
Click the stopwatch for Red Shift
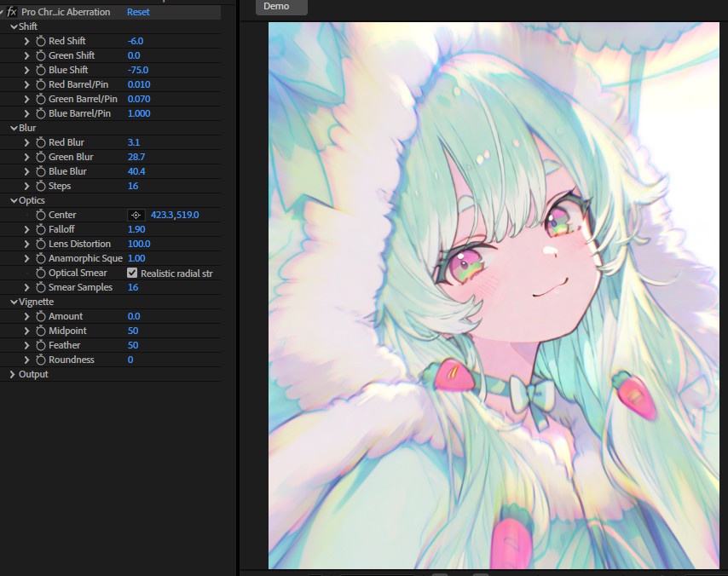39,40
